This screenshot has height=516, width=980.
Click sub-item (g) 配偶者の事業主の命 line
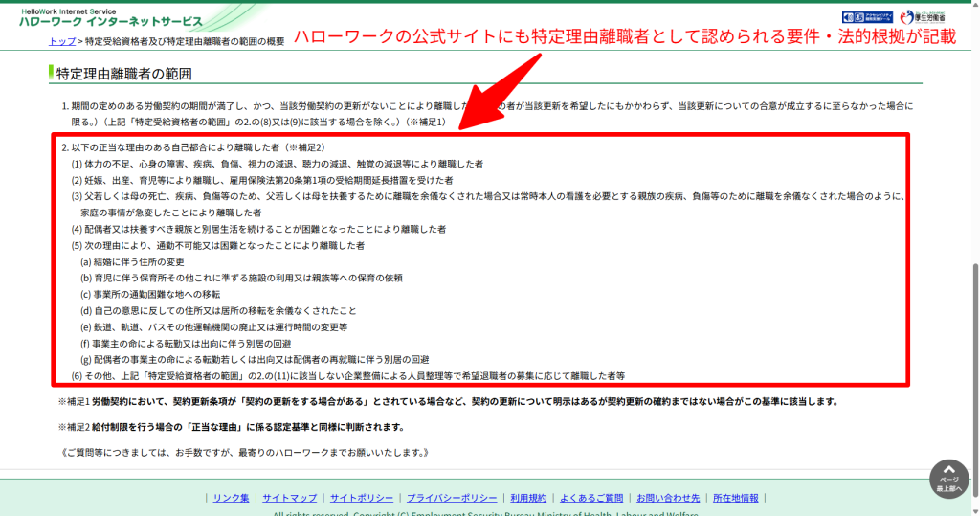pos(255,360)
